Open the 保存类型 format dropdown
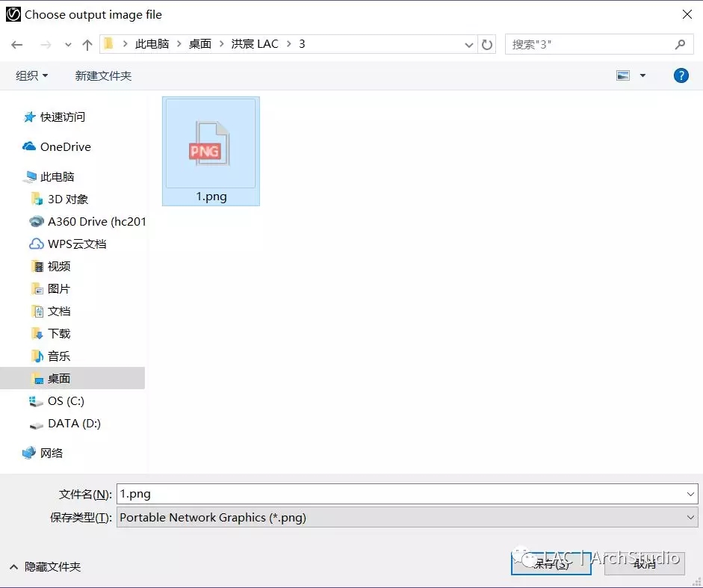This screenshot has height=588, width=703. coord(407,517)
